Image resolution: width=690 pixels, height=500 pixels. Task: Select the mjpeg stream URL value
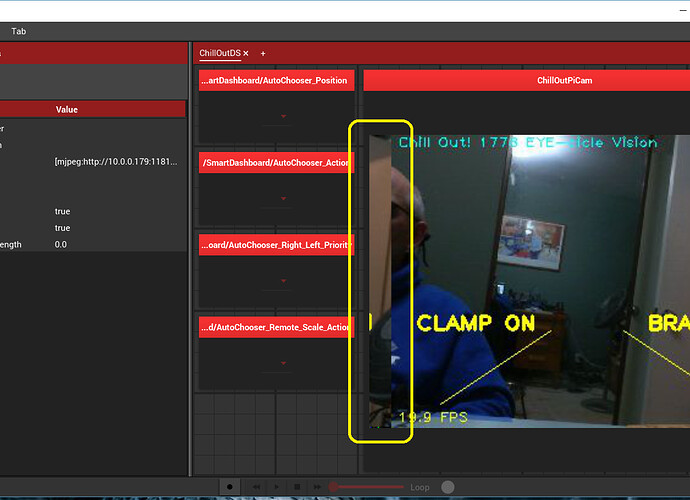[x=116, y=162]
